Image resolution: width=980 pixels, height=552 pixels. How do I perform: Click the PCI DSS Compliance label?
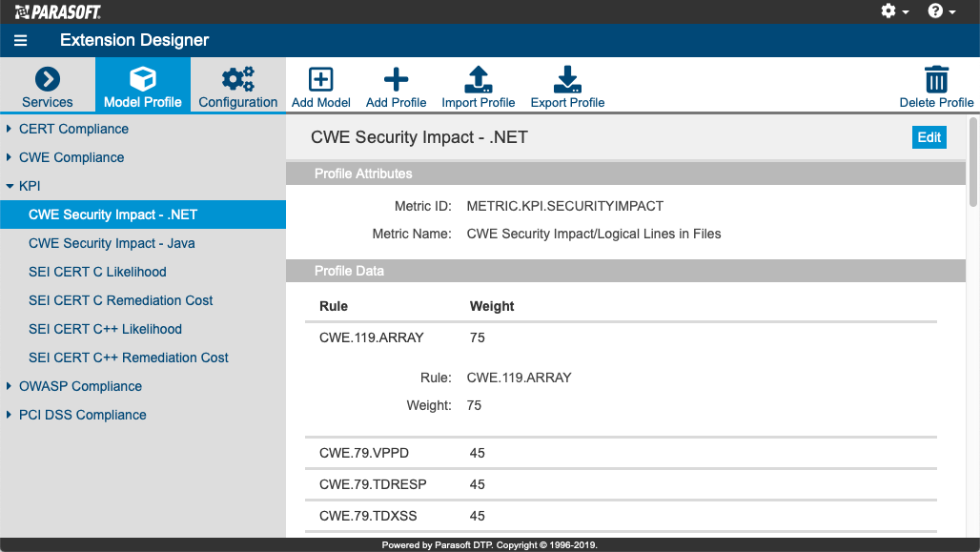[x=83, y=415]
